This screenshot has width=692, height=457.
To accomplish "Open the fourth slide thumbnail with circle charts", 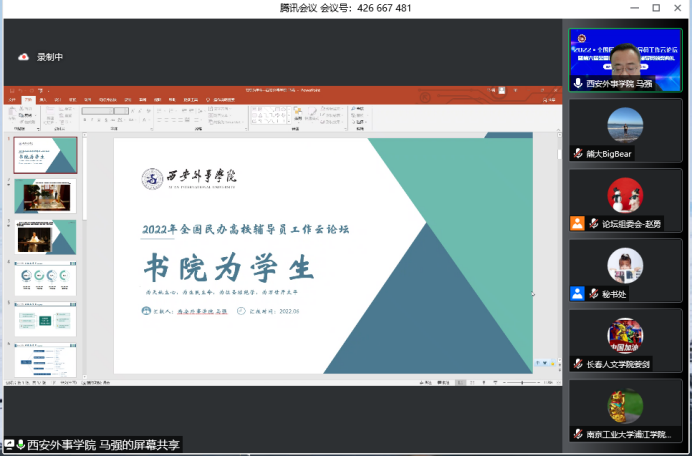I will [45, 278].
